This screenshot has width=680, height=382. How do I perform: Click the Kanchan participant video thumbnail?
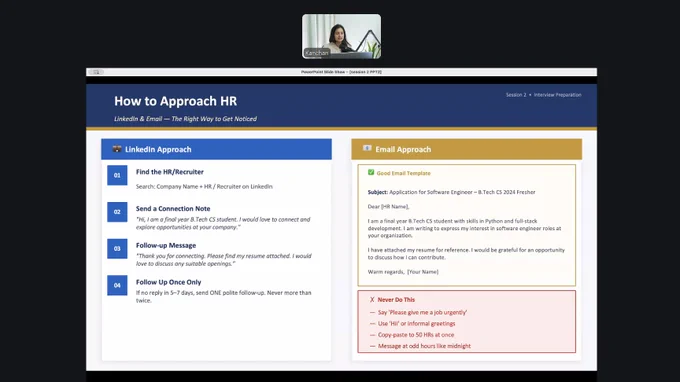(342, 36)
